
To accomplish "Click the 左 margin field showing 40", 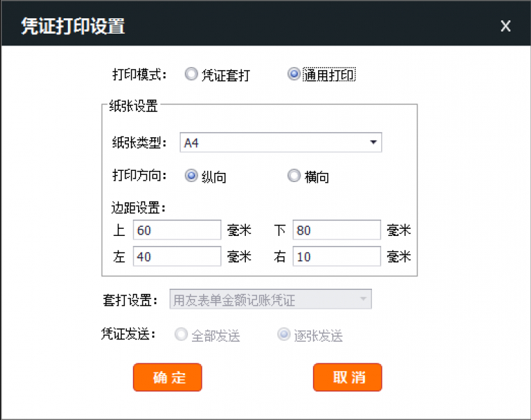I will [x=177, y=257].
